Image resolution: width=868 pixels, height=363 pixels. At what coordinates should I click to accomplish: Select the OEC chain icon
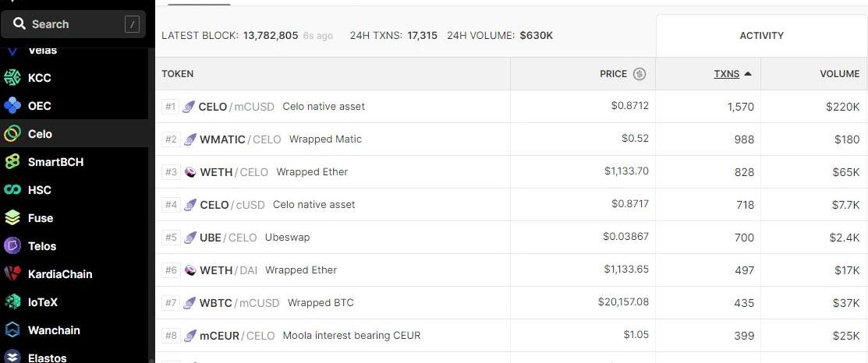12,105
